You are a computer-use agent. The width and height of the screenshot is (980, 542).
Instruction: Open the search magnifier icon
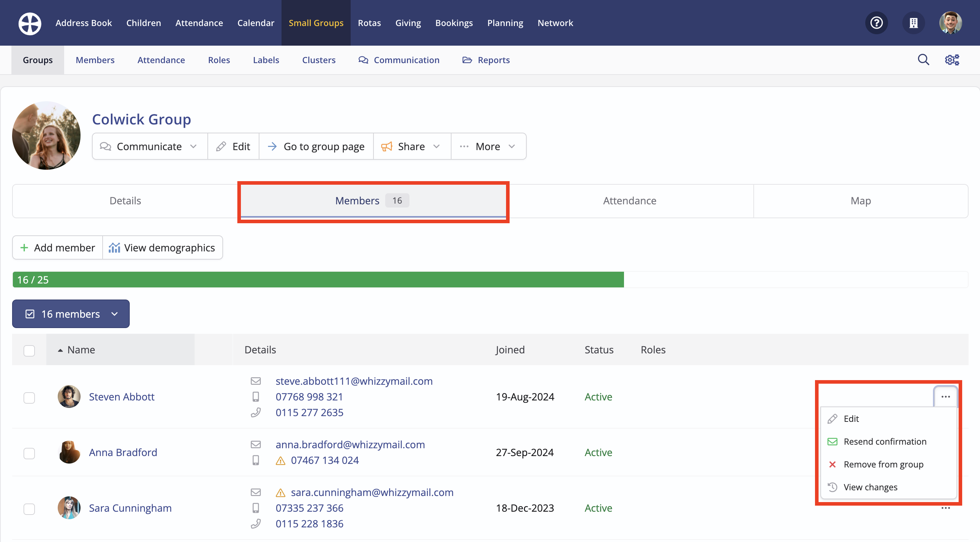(x=923, y=60)
